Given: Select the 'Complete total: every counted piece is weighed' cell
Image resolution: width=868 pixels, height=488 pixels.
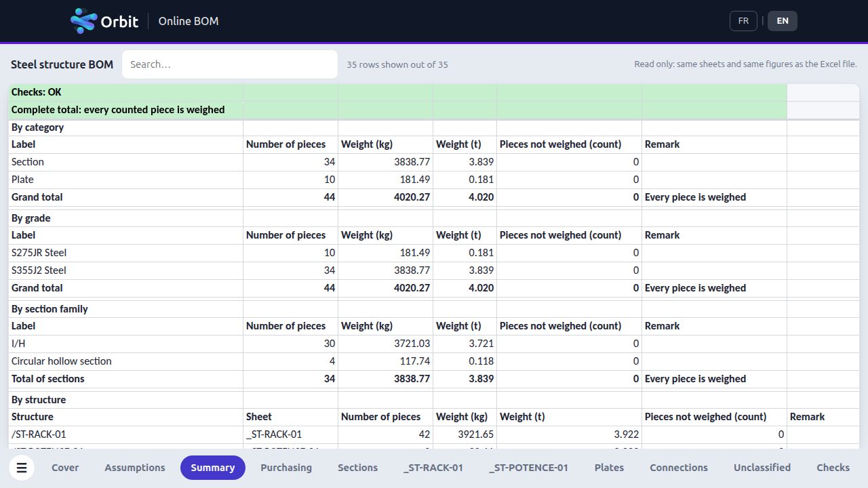Looking at the screenshot, I should 126,110.
